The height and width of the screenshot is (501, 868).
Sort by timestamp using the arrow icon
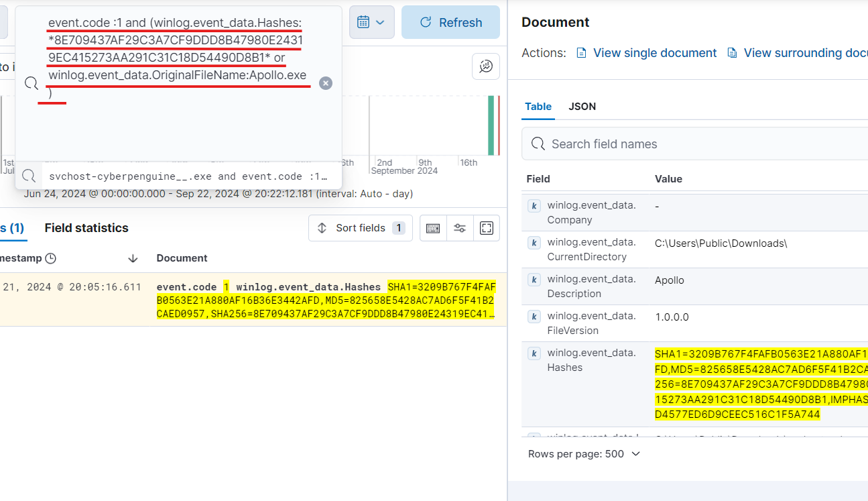point(133,258)
